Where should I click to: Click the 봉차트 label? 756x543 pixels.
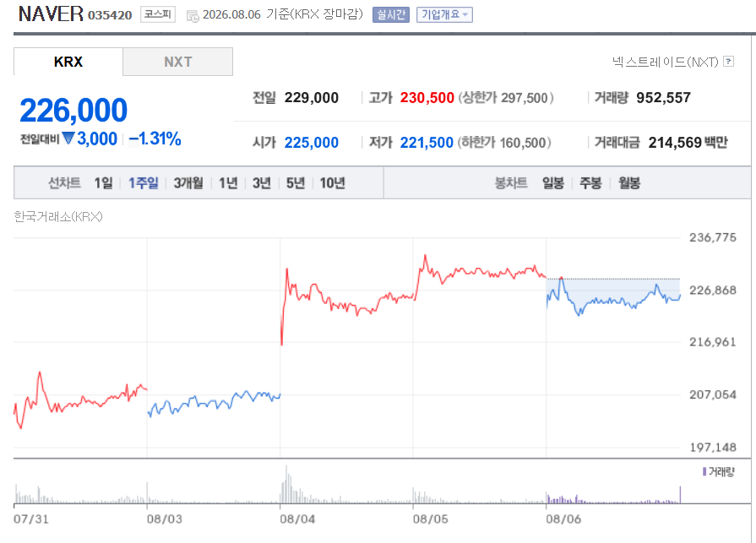pyautogui.click(x=511, y=183)
